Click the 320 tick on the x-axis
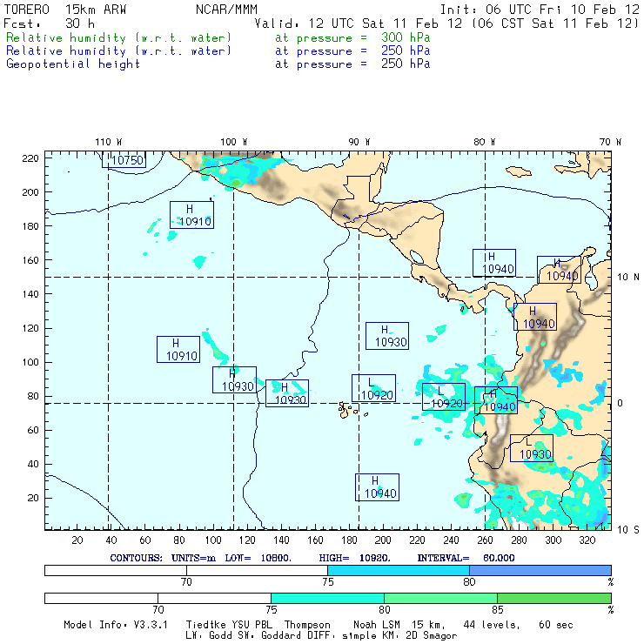 (587, 540)
